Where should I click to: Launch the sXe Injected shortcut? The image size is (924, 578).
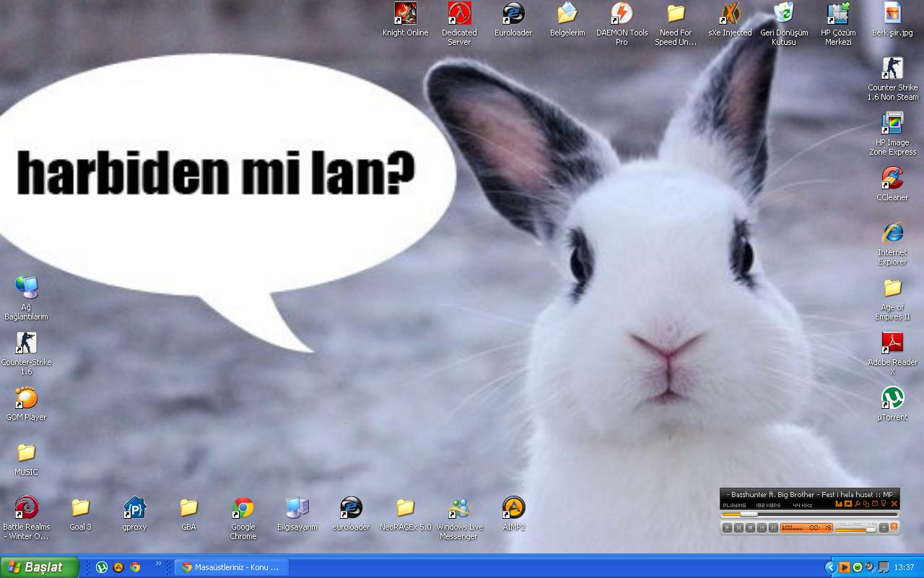coord(730,20)
